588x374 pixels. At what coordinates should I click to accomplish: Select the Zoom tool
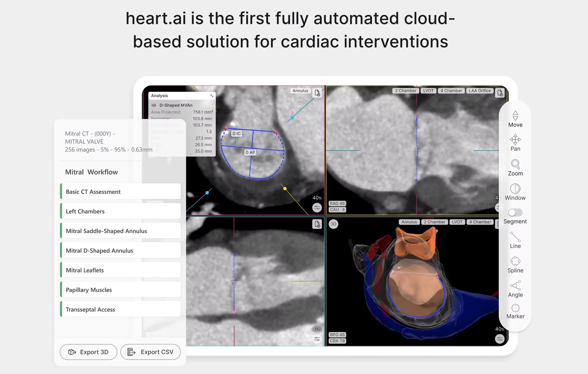[x=515, y=168]
